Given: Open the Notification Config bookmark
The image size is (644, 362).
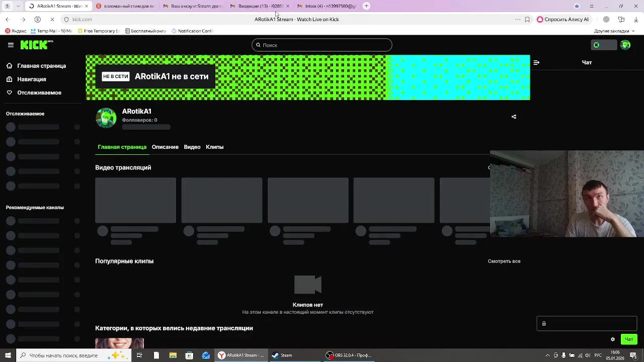Looking at the screenshot, I should [x=192, y=31].
